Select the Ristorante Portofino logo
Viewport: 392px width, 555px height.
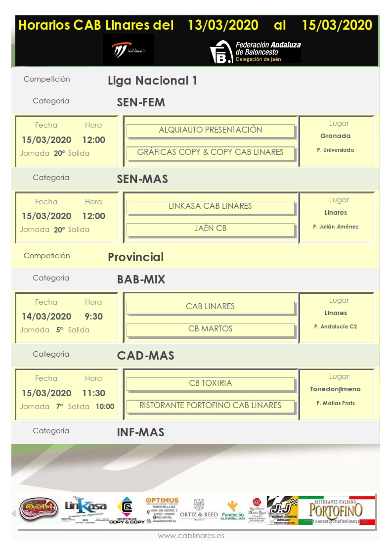(337, 510)
